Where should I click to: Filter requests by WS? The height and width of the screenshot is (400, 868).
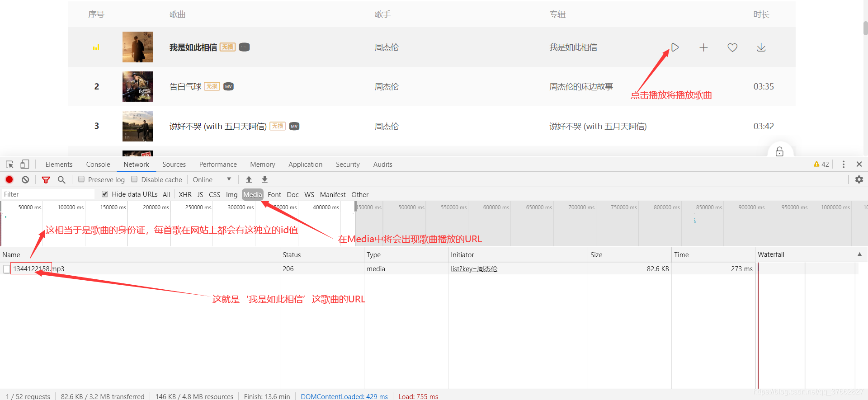[x=309, y=194]
